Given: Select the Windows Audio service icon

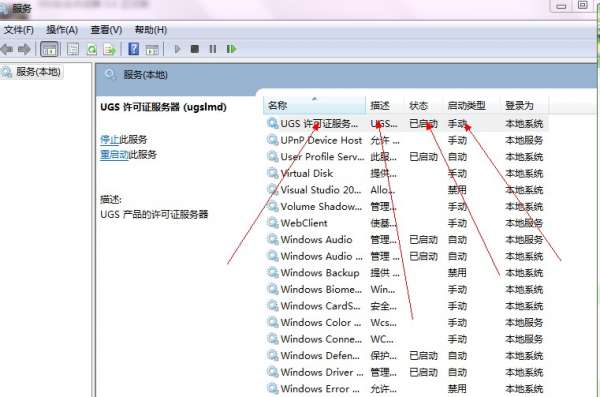Looking at the screenshot, I should click(272, 239).
